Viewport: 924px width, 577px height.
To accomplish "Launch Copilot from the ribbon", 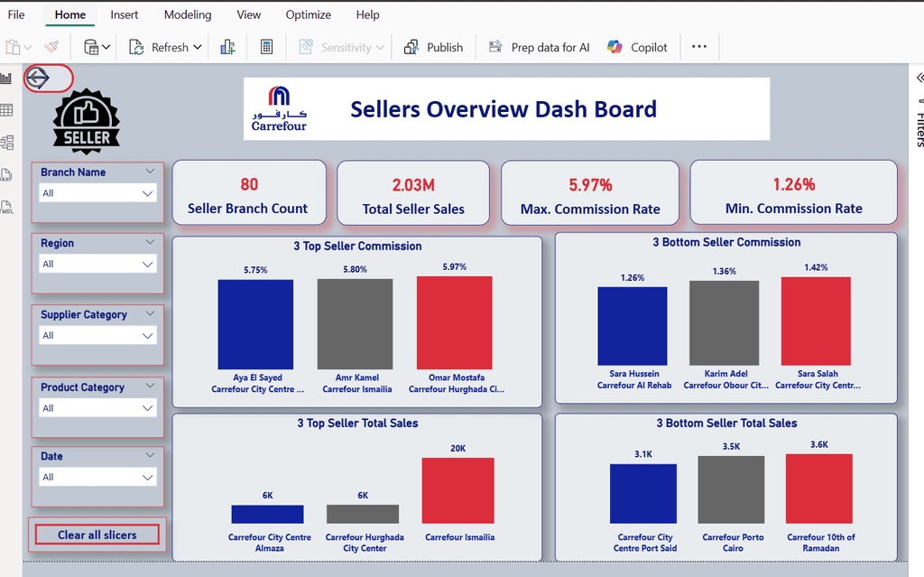I will tap(638, 47).
